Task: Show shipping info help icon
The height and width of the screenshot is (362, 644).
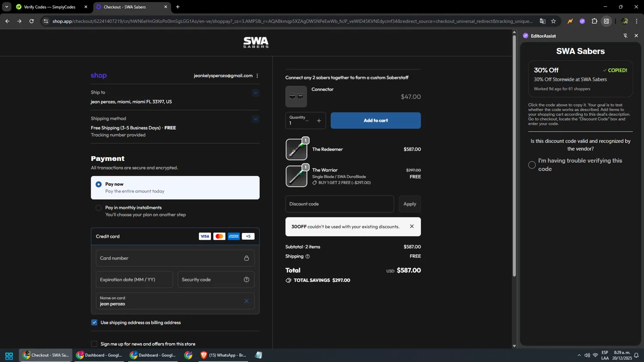Action: (x=307, y=256)
